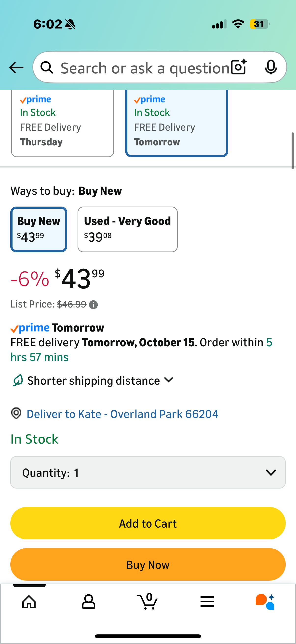Open the account profile icon
The width and height of the screenshot is (296, 644).
[88, 602]
